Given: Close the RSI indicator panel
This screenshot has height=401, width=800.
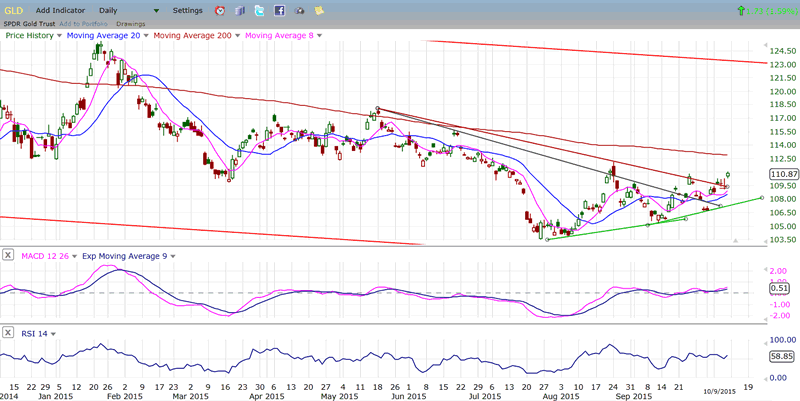Looking at the screenshot, I should (9, 333).
